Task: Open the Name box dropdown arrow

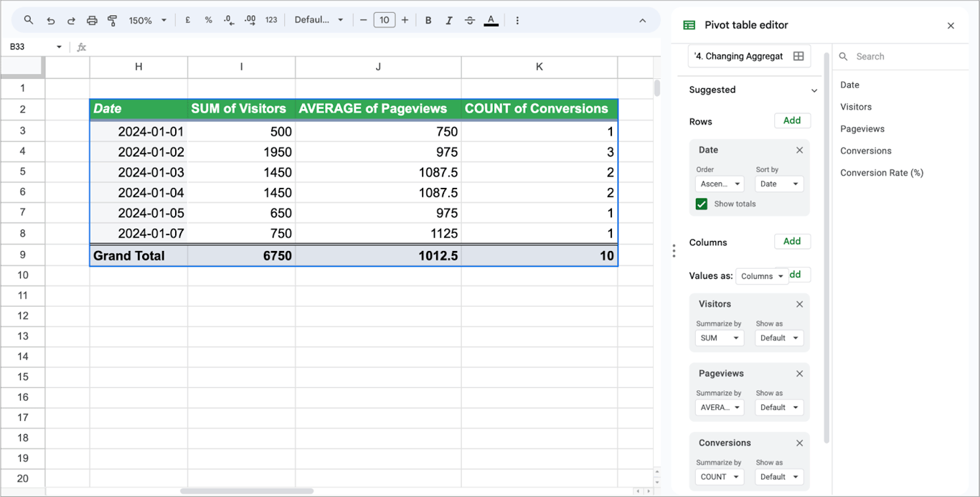Action: (59, 47)
